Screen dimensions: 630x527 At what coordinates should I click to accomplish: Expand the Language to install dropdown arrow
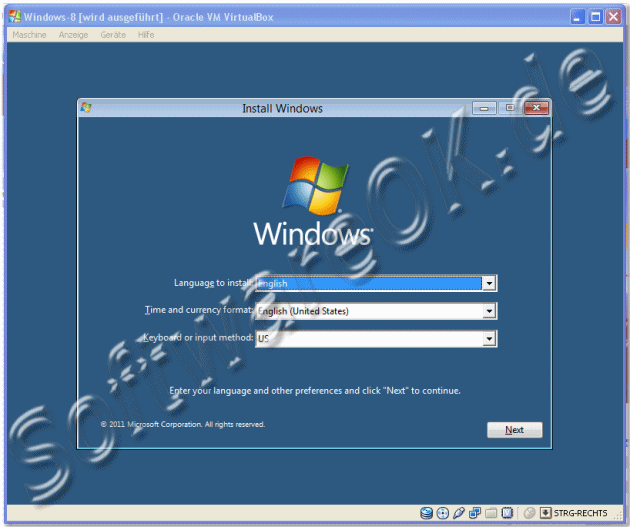point(489,283)
